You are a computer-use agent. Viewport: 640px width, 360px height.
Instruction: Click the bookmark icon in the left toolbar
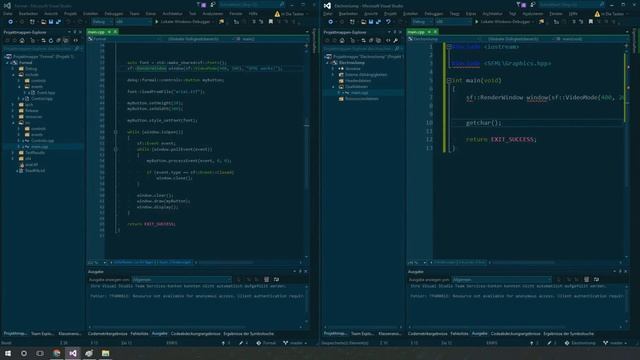pos(271,22)
